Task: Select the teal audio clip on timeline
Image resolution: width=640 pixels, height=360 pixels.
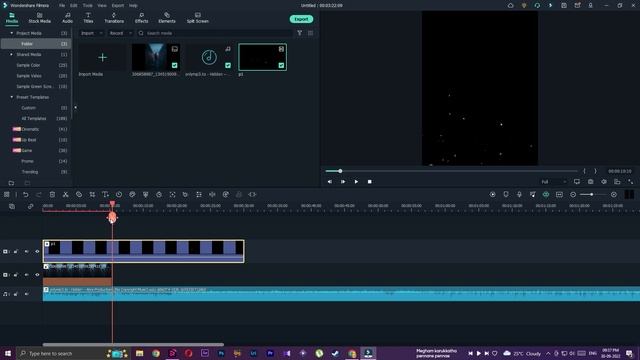Action: pos(341,294)
